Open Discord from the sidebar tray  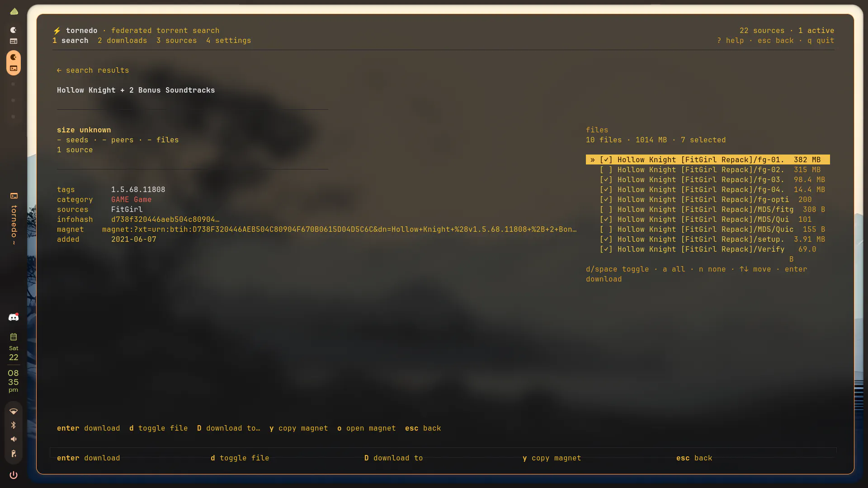pos(14,317)
